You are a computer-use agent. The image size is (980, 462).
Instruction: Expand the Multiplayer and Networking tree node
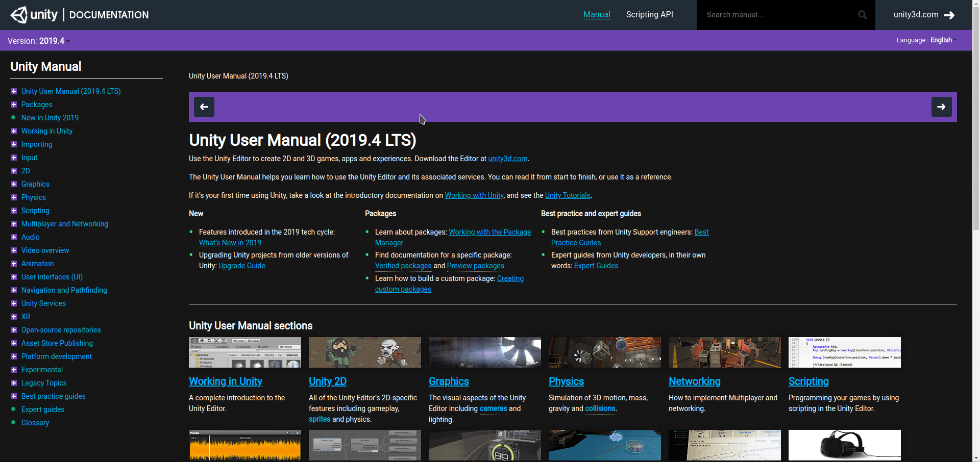coord(13,224)
